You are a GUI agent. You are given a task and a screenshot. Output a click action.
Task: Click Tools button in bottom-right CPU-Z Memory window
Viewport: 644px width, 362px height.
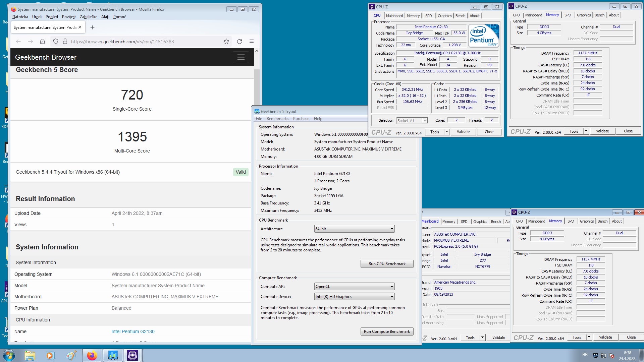pos(577,337)
